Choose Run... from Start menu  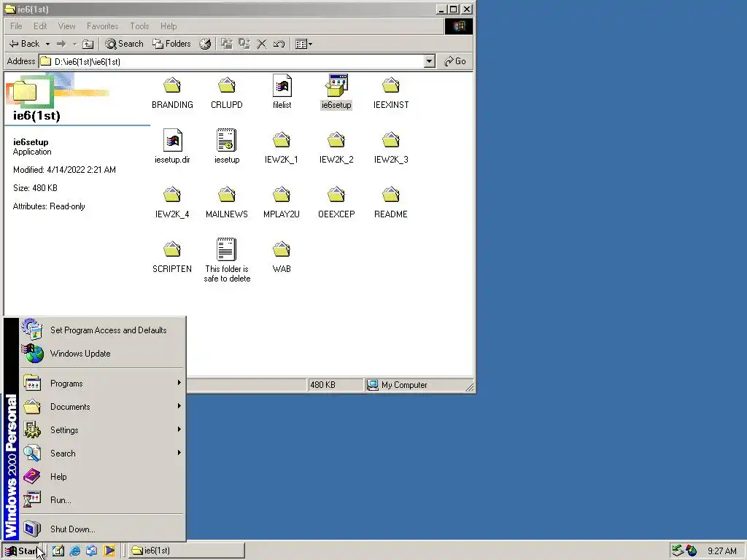pyautogui.click(x=102, y=500)
